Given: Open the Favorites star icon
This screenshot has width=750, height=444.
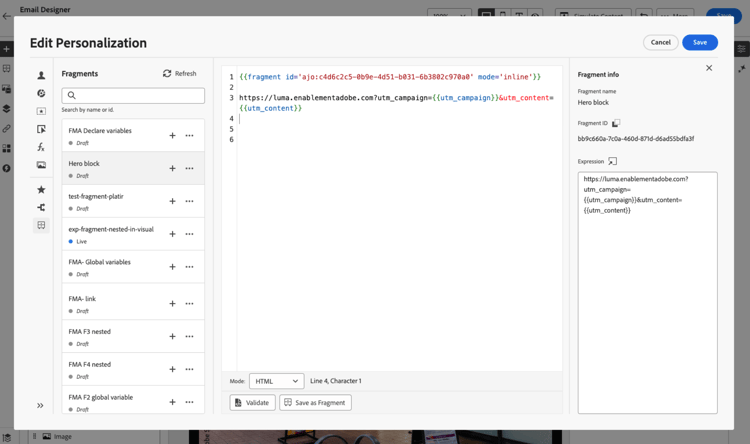Looking at the screenshot, I should point(42,189).
